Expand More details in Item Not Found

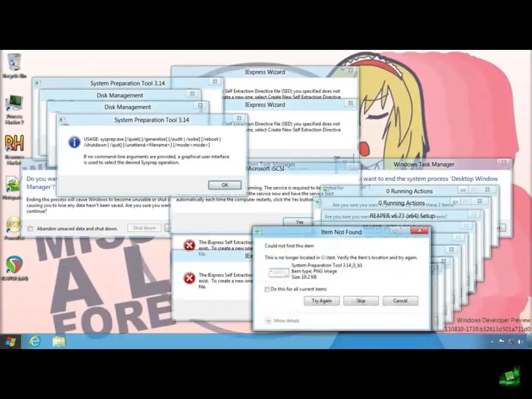click(282, 321)
